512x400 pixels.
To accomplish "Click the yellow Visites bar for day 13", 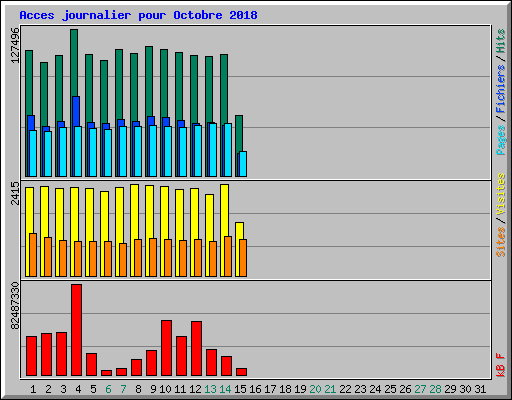I will [x=209, y=218].
